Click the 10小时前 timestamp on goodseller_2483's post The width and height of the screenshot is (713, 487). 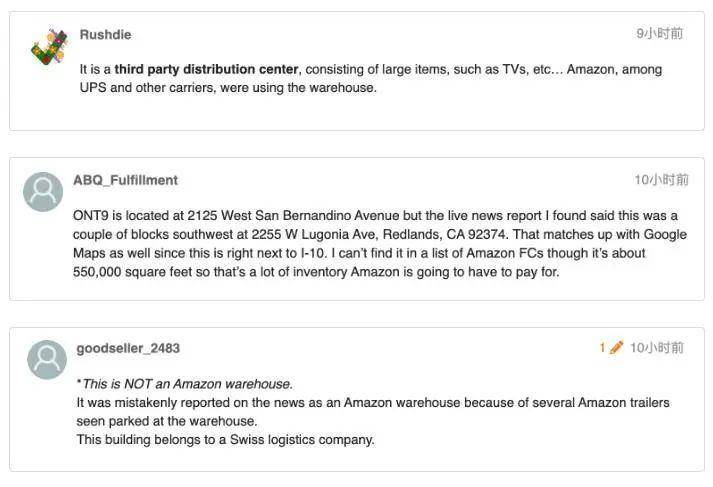(x=657, y=348)
